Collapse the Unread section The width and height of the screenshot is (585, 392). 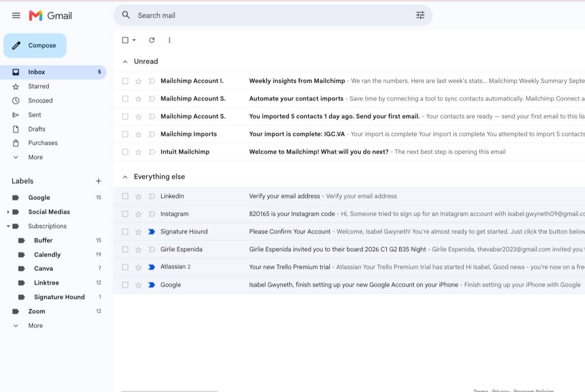tap(125, 62)
